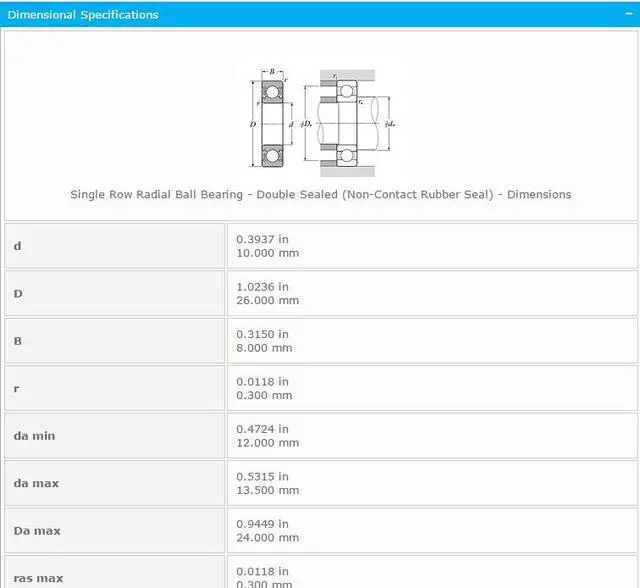Click the 13.500 mm da max value
This screenshot has width=640, height=588.
click(x=267, y=490)
